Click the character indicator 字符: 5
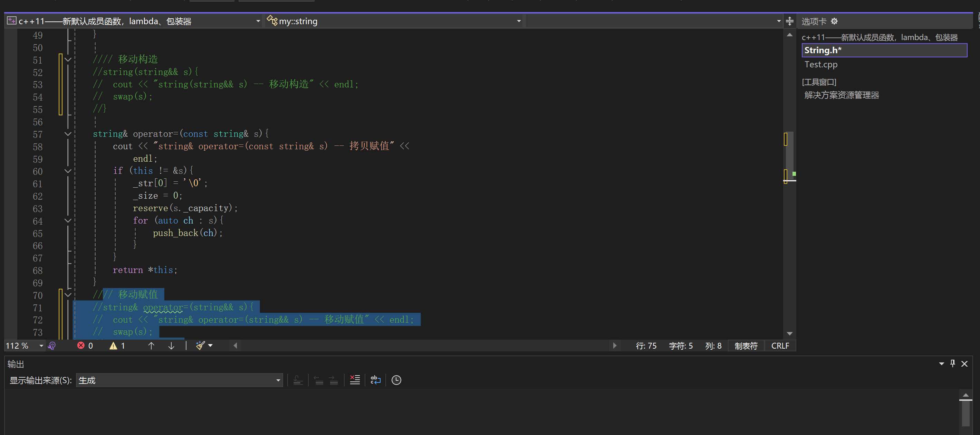Image resolution: width=980 pixels, height=435 pixels. 681,346
